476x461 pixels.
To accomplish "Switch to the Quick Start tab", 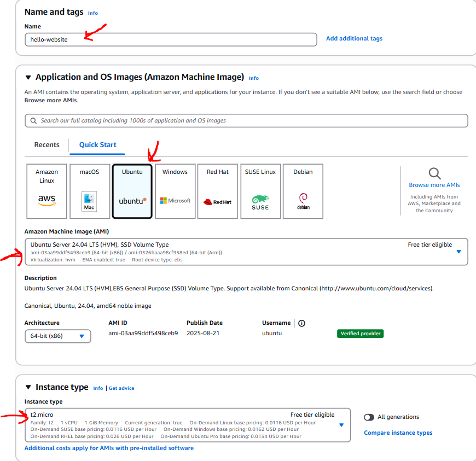I will [98, 145].
